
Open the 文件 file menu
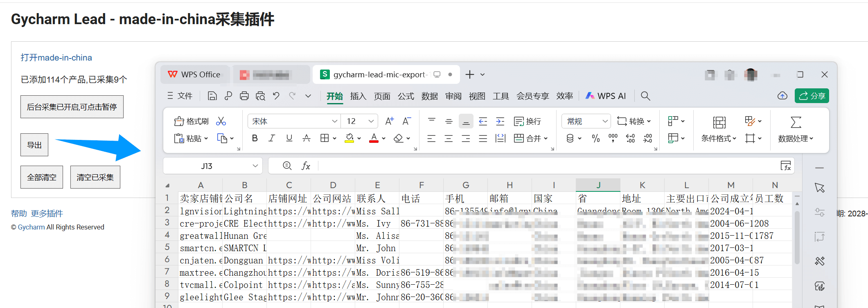180,96
